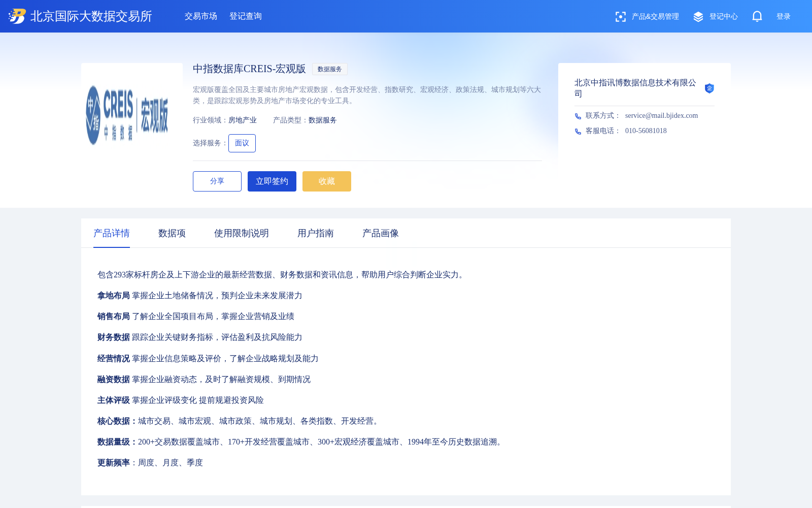Click the 融资数据 description line
The image size is (812, 508).
204,379
